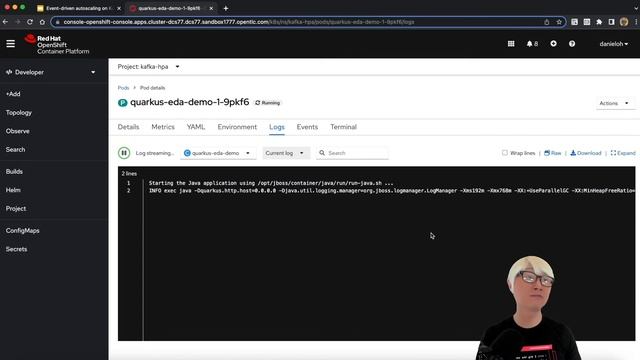Expand the Developer perspective switcher

coord(51,72)
